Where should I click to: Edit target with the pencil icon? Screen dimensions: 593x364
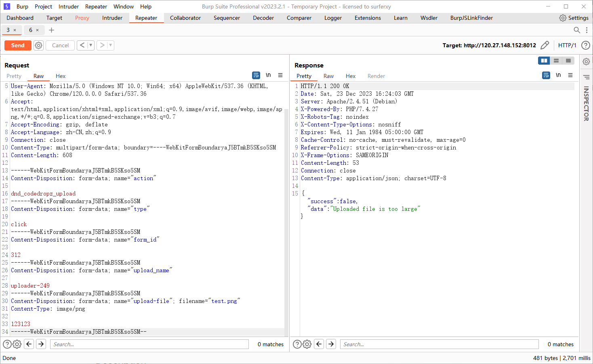point(545,45)
